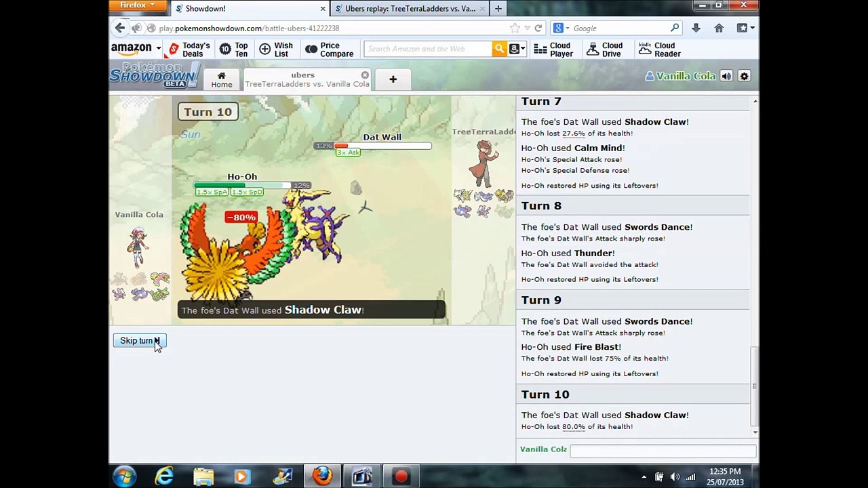Image resolution: width=868 pixels, height=488 pixels.
Task: Click the Skip turn button
Action: point(139,341)
